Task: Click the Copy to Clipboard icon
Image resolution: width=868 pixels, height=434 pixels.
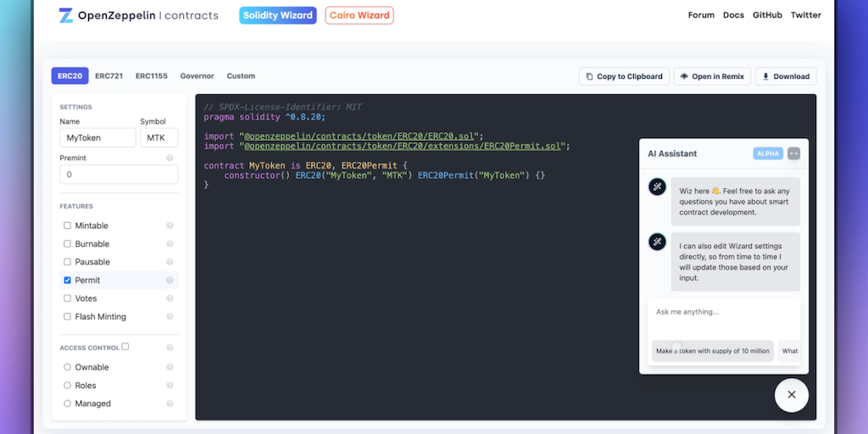Action: pos(590,76)
